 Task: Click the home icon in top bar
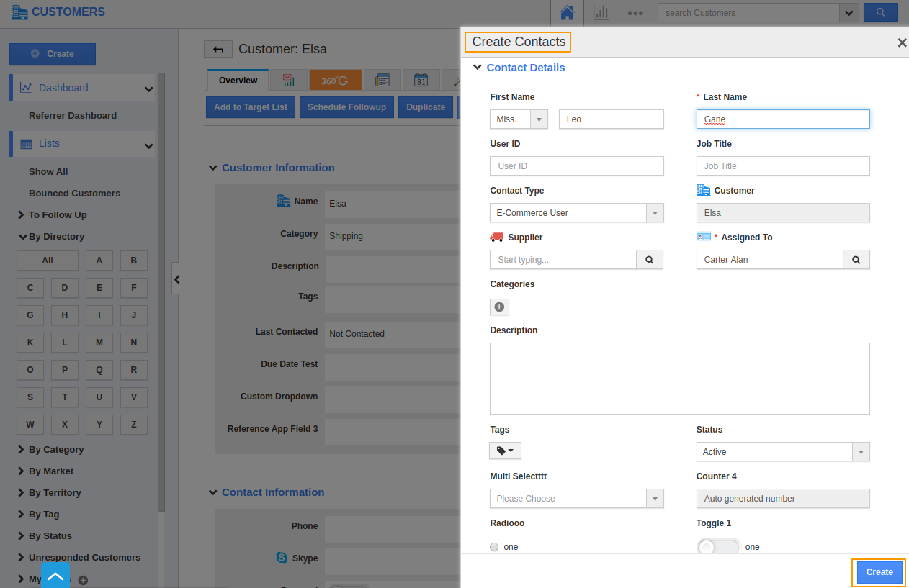coord(567,12)
